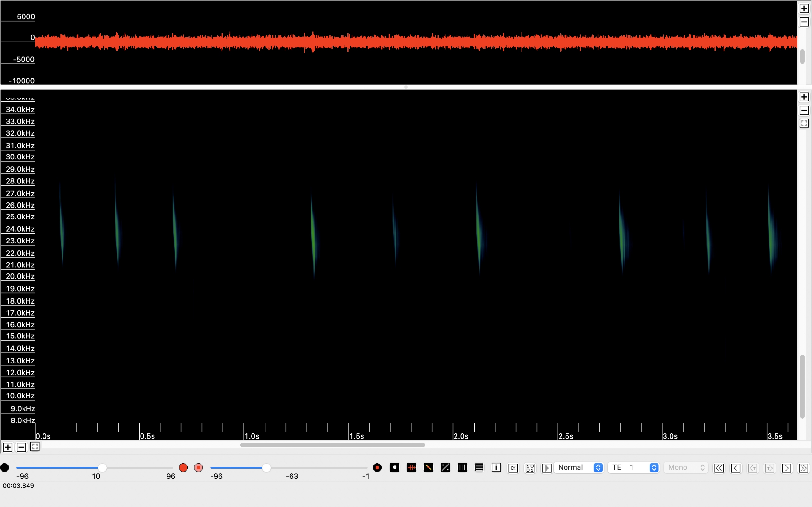
Task: Click the alpha symbol icon
Action: [x=513, y=468]
